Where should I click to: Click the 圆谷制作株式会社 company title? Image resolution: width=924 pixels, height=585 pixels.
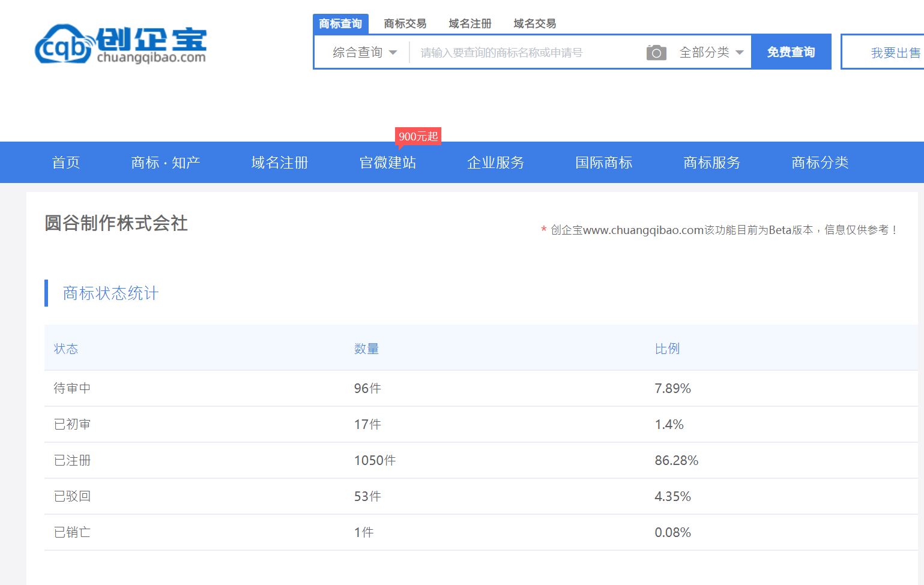[x=116, y=223]
